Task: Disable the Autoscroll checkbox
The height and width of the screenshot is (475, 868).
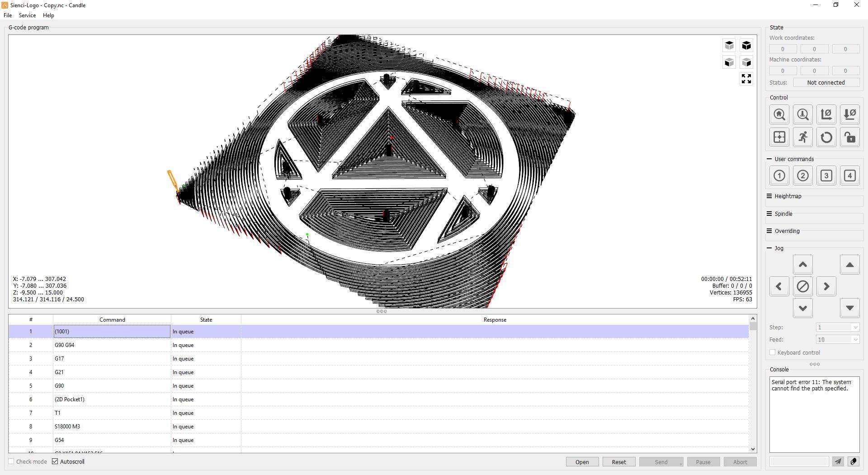Action: pyautogui.click(x=55, y=461)
